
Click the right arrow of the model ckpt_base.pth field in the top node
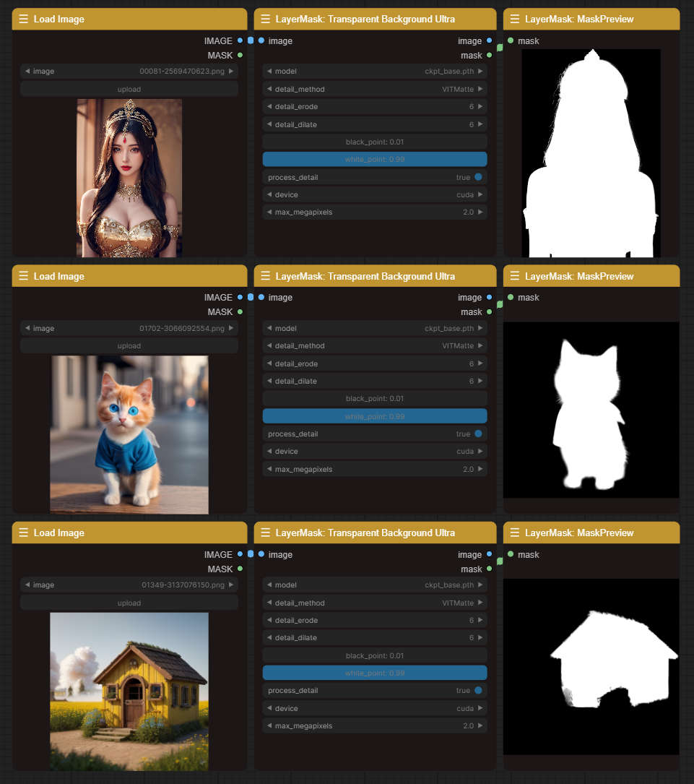(x=481, y=72)
